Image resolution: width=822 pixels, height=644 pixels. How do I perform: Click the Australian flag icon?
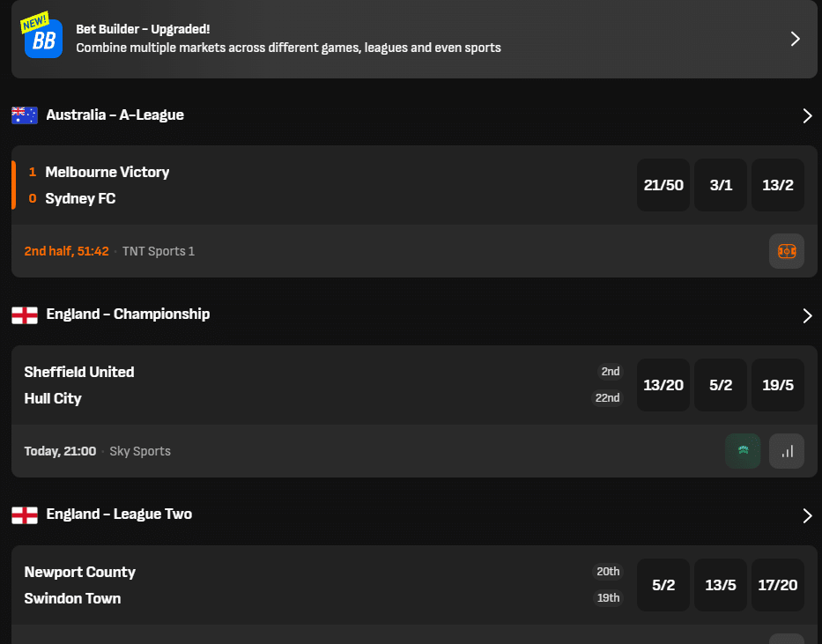tap(24, 115)
